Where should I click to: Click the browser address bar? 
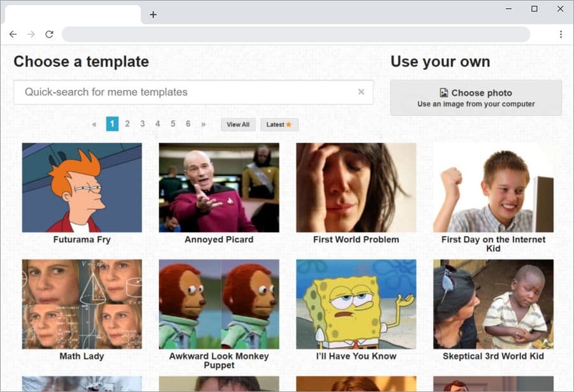pos(296,34)
